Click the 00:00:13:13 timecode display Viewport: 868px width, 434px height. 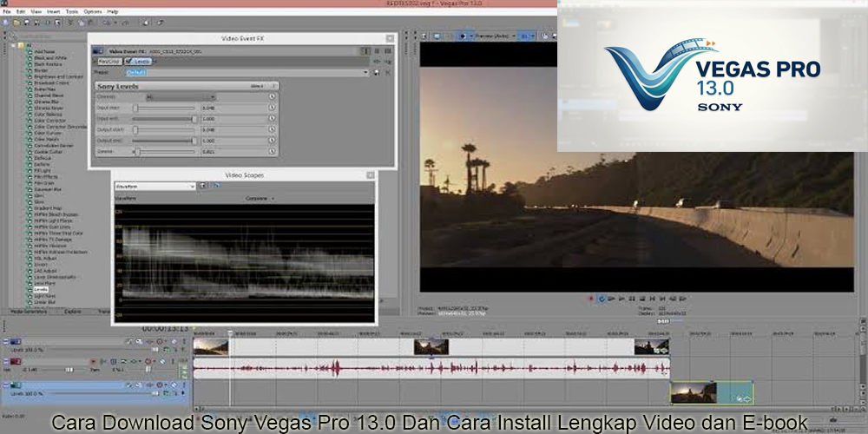(x=165, y=328)
